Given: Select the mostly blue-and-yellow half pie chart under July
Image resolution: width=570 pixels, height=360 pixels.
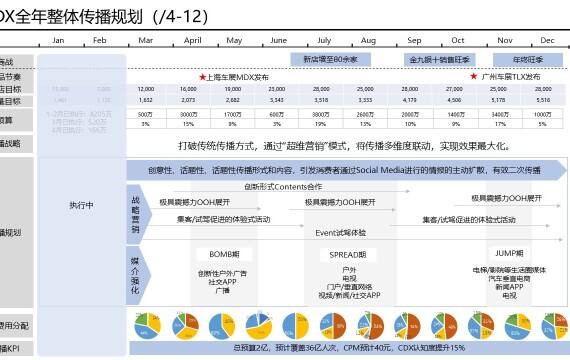Looking at the screenshot, I should (296, 326).
